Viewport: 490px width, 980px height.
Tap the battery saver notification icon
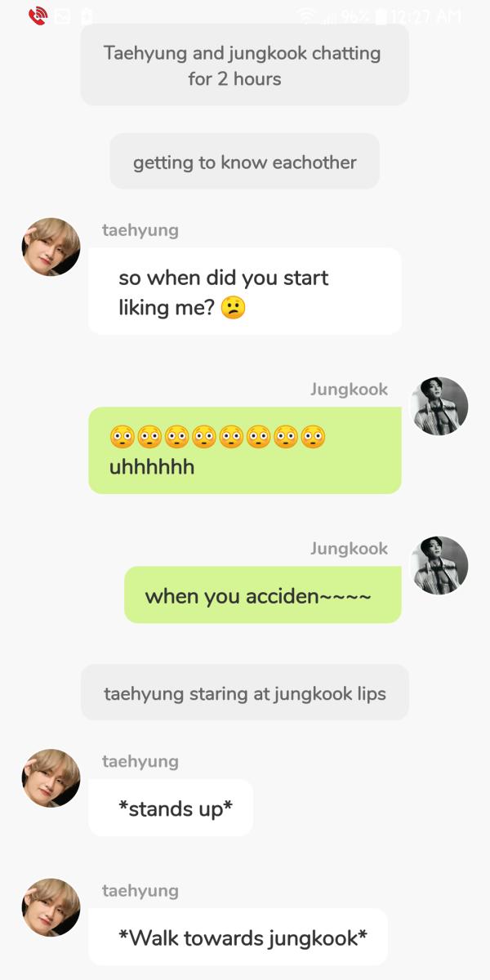pyautogui.click(x=87, y=16)
